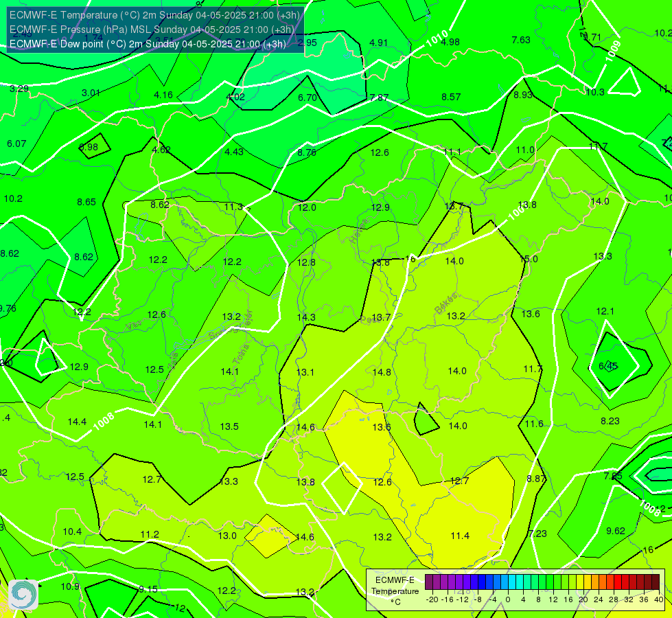Click the map value 12.0

coord(307,207)
